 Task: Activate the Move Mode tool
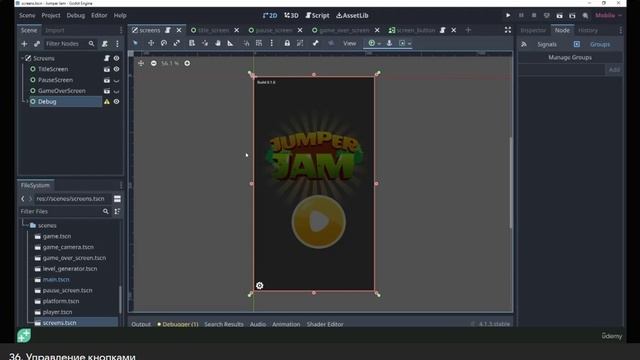[151, 43]
